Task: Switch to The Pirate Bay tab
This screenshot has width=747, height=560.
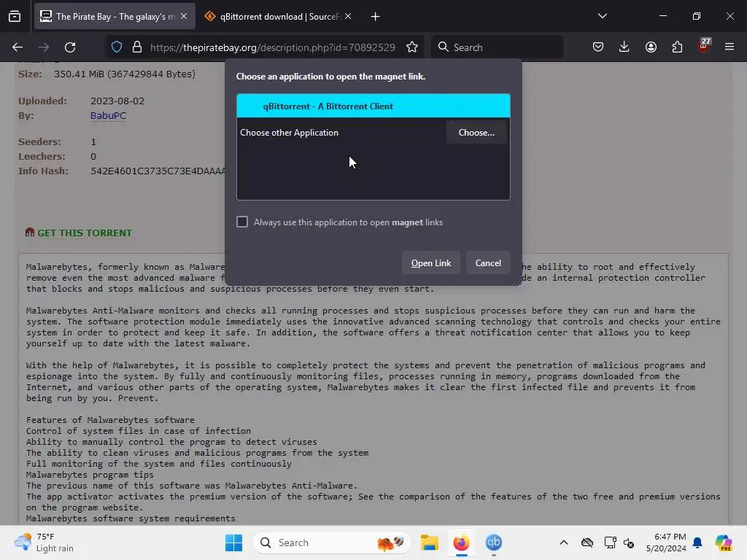Action: [x=115, y=17]
